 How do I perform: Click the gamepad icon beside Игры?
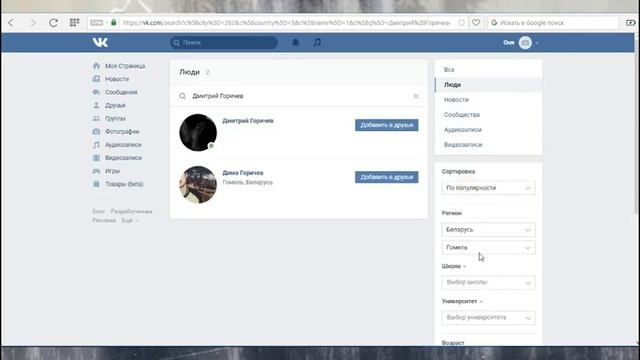coord(96,171)
